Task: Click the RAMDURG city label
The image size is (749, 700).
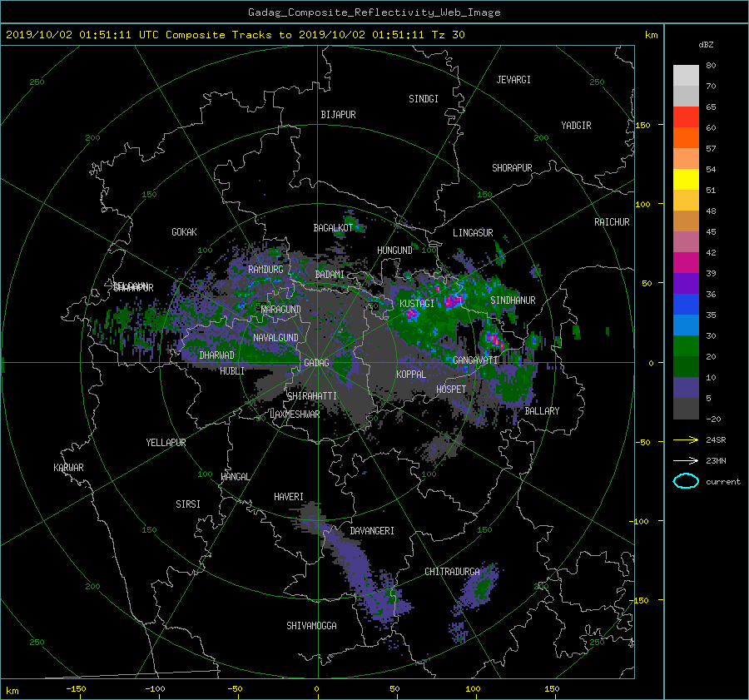Action: click(265, 270)
